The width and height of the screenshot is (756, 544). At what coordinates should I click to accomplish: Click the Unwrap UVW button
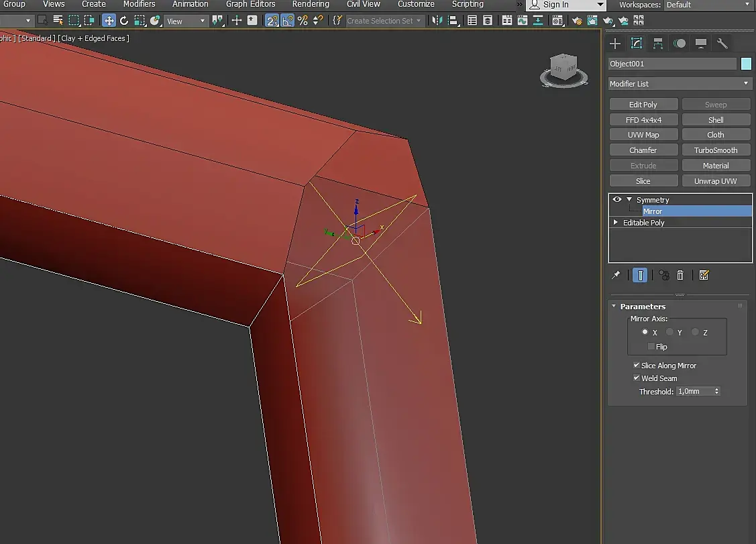pos(716,181)
